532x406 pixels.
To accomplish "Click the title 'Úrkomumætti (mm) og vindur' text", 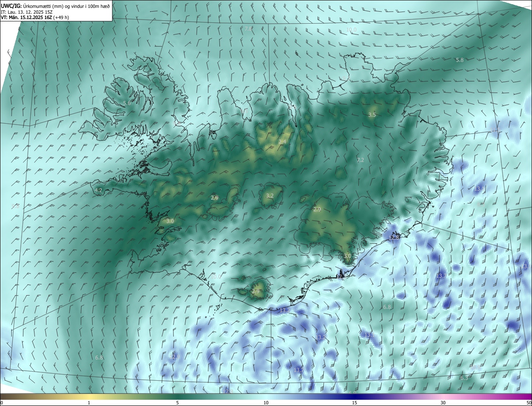I will (x=53, y=5).
